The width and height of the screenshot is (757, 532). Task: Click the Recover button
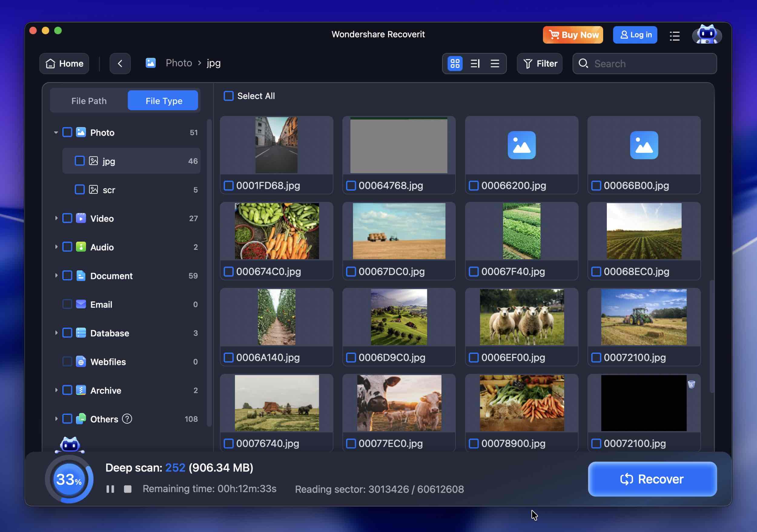tap(652, 479)
